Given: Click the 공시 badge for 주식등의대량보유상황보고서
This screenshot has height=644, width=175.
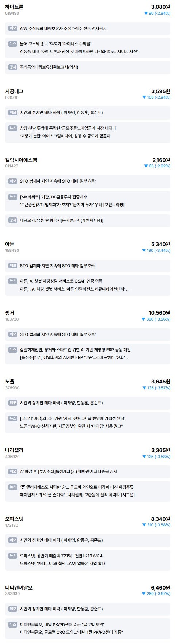Looking at the screenshot, I should 13,67.
